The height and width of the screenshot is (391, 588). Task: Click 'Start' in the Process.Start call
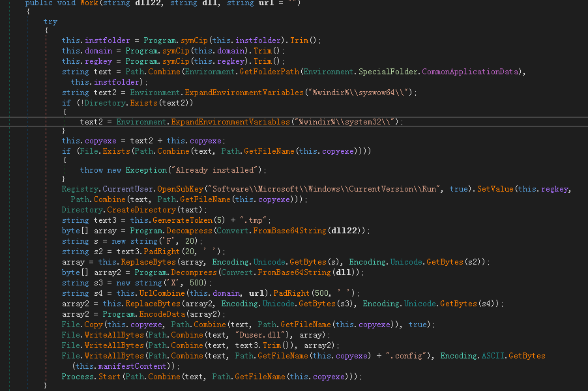tap(109, 377)
